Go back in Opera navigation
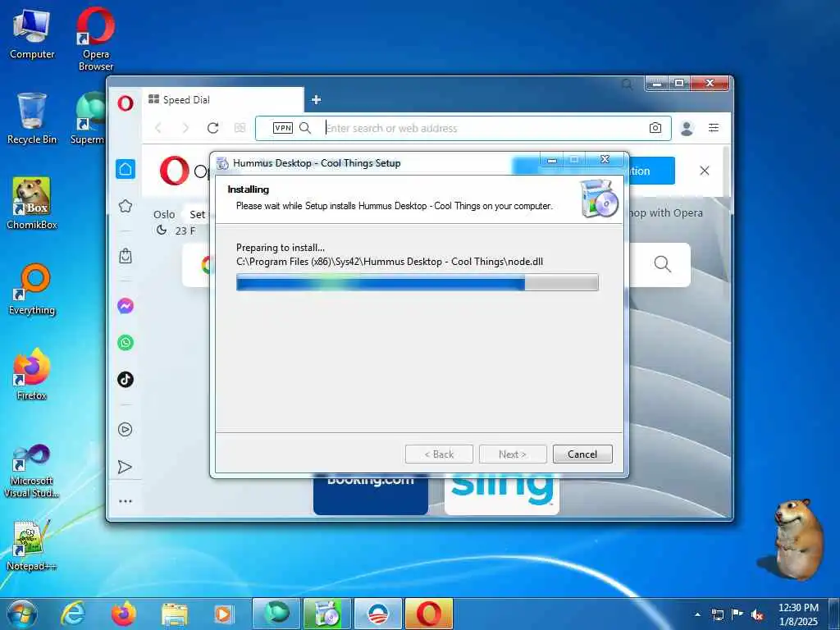 click(158, 128)
